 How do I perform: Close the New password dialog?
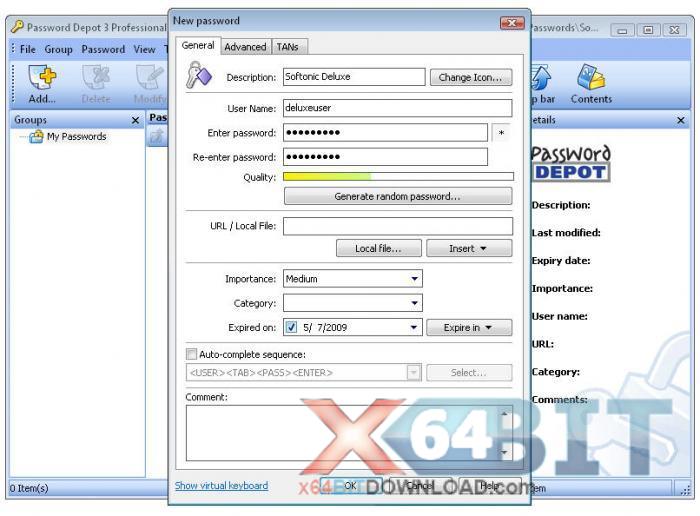[512, 22]
